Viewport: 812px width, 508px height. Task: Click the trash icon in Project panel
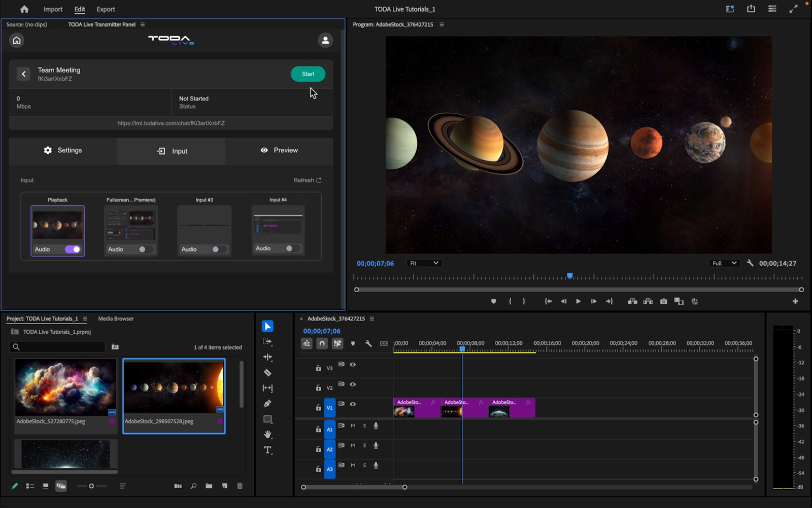(x=240, y=486)
